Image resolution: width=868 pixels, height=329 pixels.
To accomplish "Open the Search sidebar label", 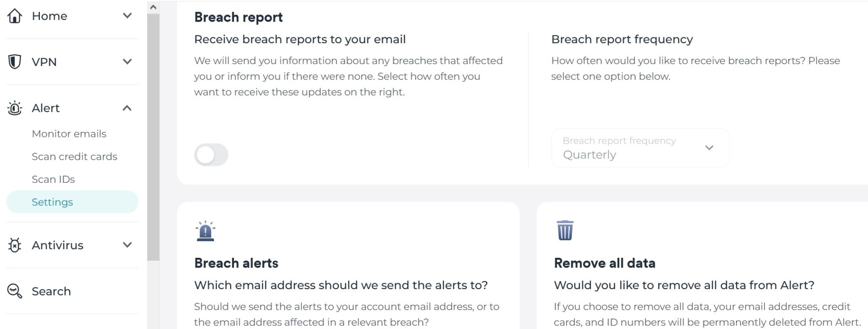I will point(51,291).
